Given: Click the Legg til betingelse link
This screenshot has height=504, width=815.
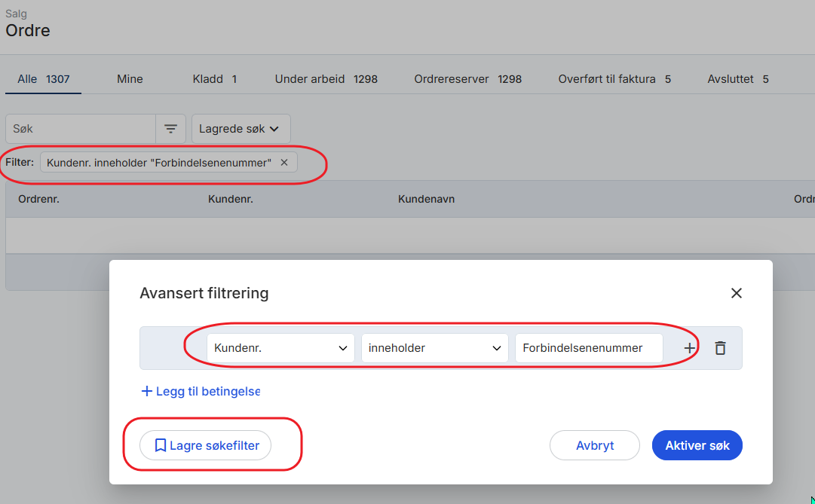Looking at the screenshot, I should coord(201,392).
